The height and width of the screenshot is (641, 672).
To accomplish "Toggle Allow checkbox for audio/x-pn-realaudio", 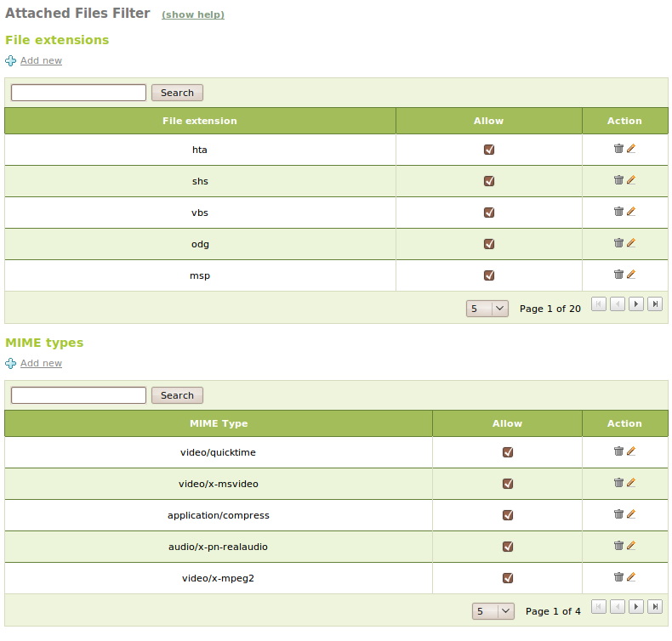I will point(508,547).
